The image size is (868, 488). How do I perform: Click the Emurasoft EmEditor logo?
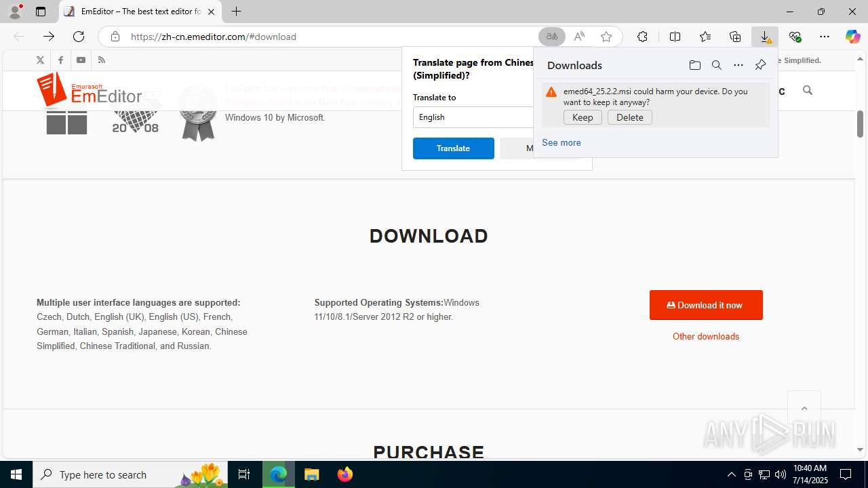89,91
